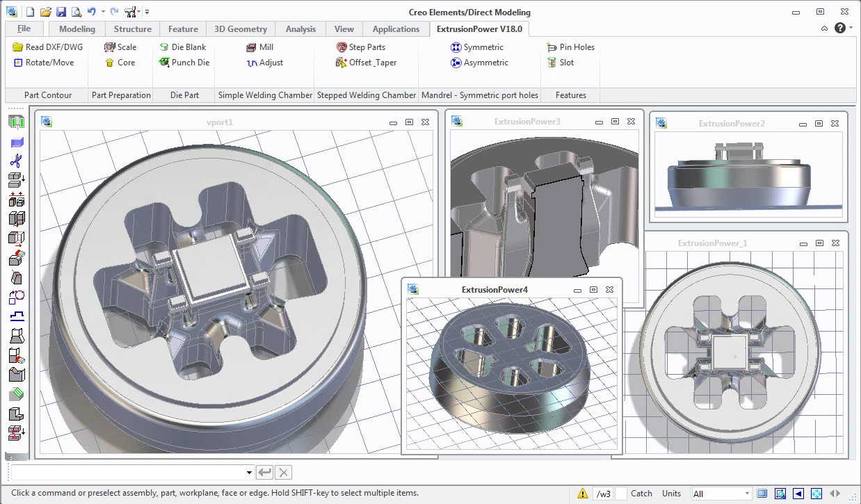Image resolution: width=861 pixels, height=504 pixels.
Task: Select the blue workplane icon in left toolbar
Action: click(17, 143)
